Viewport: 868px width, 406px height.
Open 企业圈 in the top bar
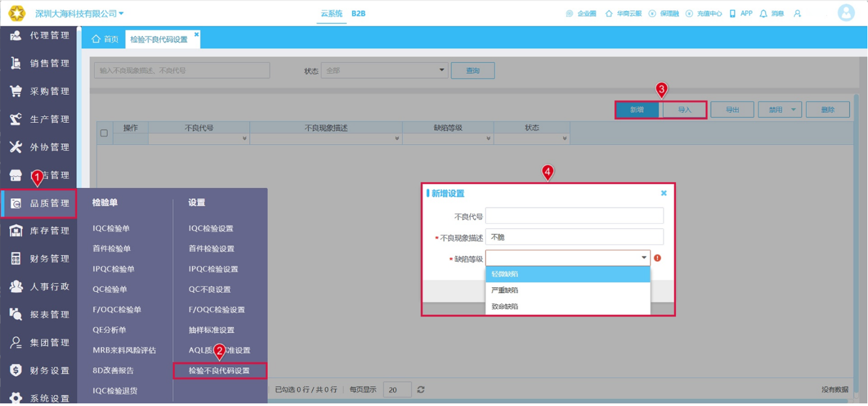click(x=581, y=14)
